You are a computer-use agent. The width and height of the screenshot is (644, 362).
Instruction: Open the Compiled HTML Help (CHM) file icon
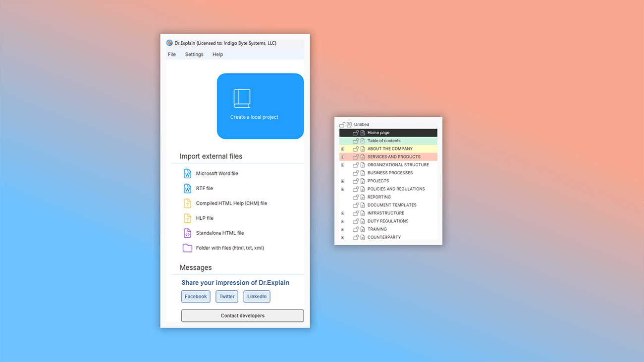[187, 203]
